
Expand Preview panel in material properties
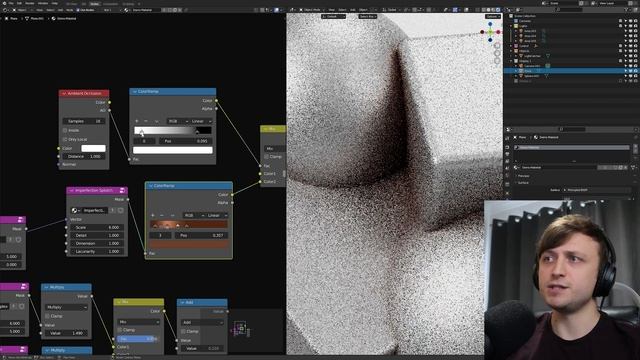524,176
